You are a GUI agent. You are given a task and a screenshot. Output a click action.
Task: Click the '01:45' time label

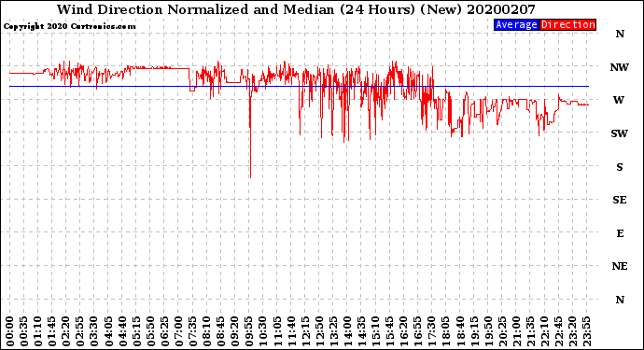[52, 331]
